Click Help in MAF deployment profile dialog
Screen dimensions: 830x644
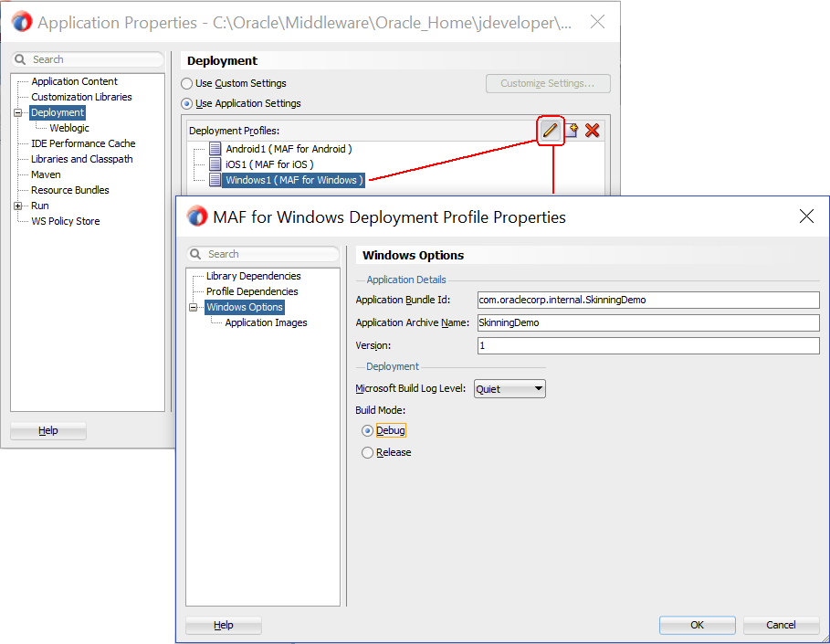pos(224,625)
